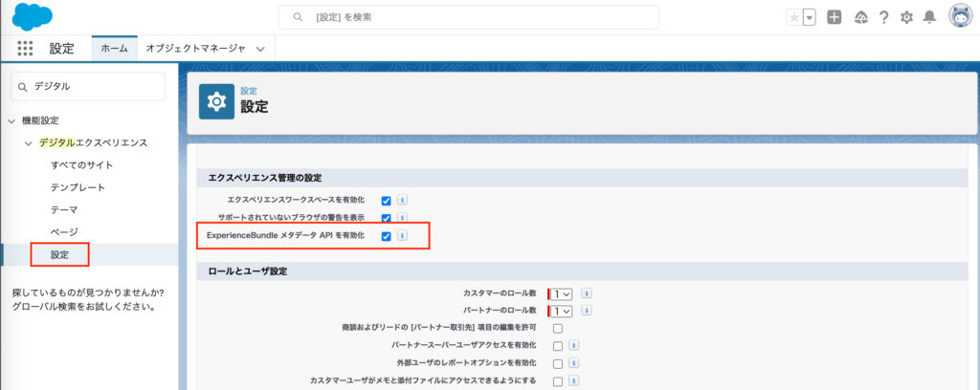Enable パートナースーパーユーザアクセスを有効化 checkbox
The width and height of the screenshot is (980, 390).
click(x=558, y=346)
